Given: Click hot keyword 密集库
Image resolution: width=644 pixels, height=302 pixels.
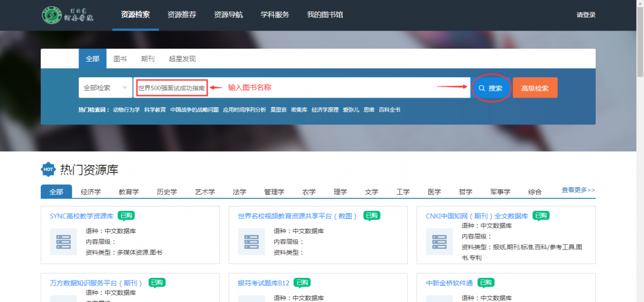Looking at the screenshot, I should (x=299, y=110).
